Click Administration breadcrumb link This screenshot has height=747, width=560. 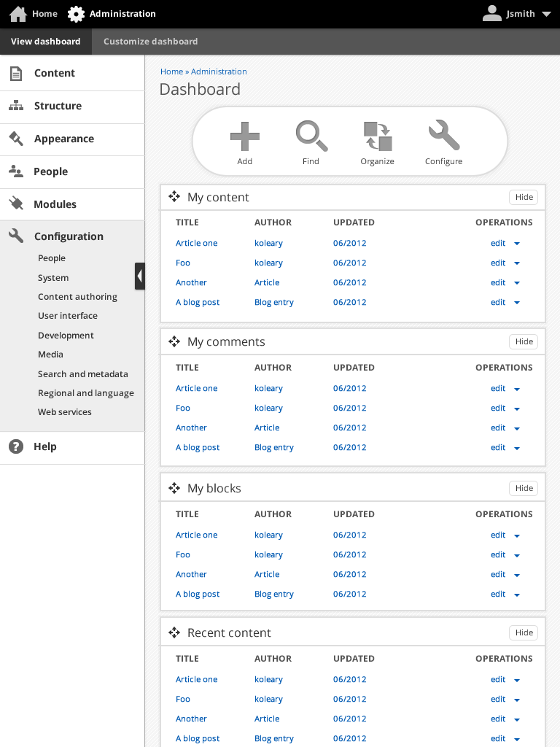coord(219,71)
